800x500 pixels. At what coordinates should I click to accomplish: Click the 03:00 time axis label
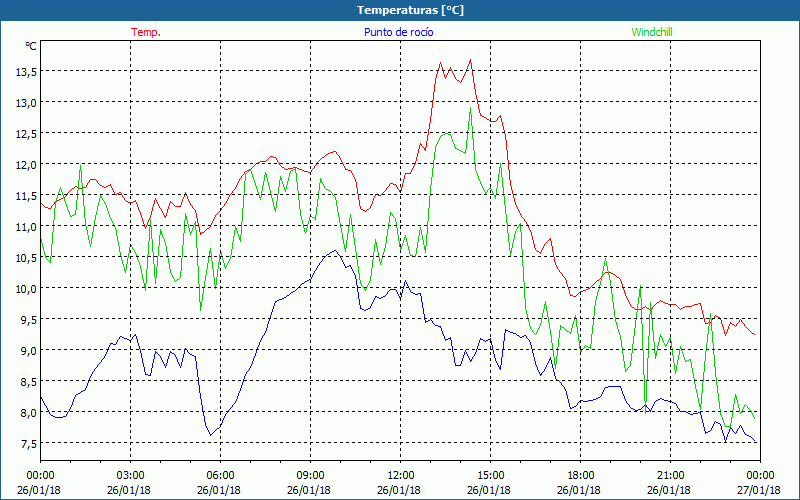(x=130, y=475)
